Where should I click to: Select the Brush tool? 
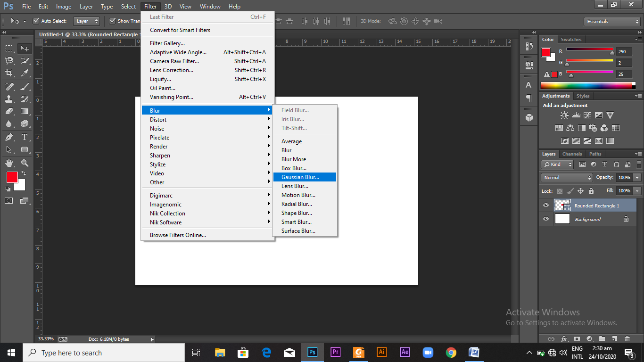(x=25, y=86)
